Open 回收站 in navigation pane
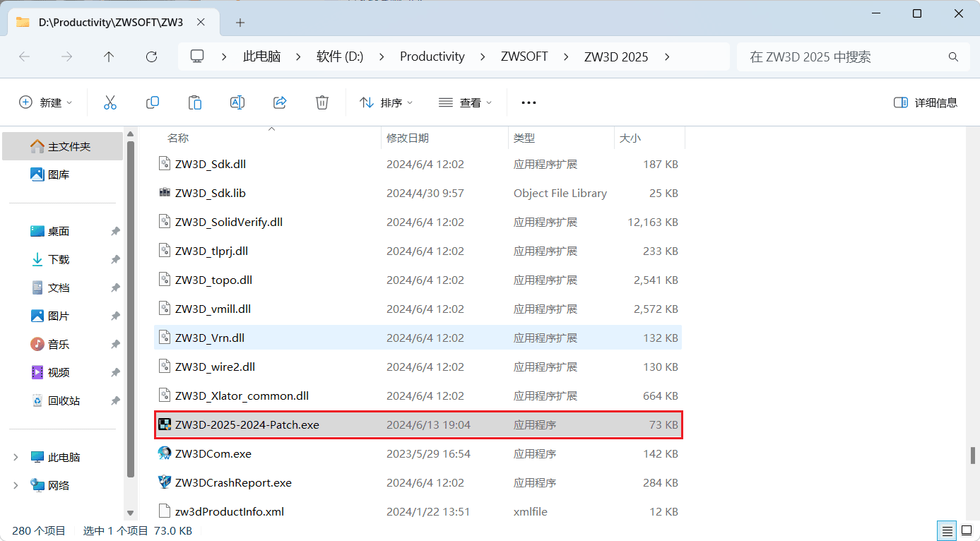This screenshot has width=980, height=541. point(62,400)
